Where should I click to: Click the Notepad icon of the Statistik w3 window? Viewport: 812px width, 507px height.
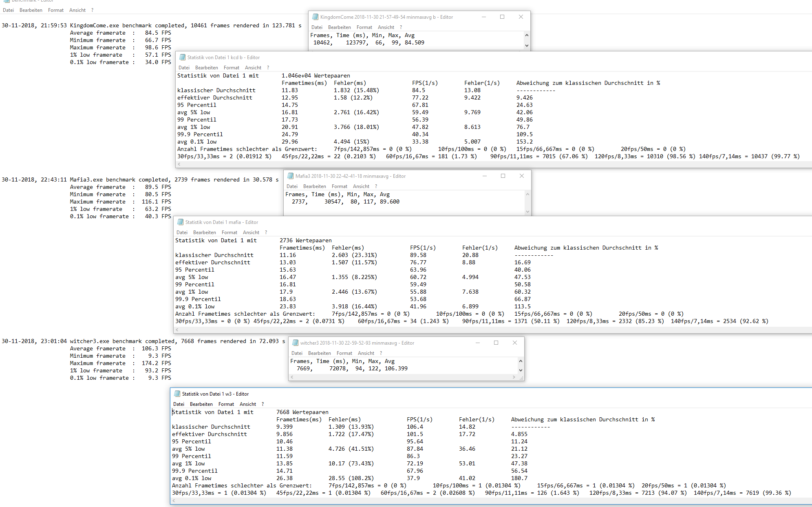(177, 394)
